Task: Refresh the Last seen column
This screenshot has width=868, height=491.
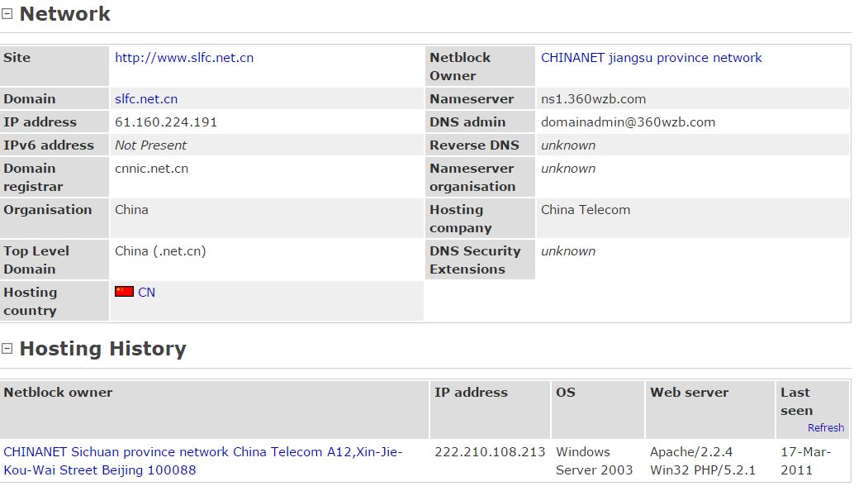Action: 825,428
